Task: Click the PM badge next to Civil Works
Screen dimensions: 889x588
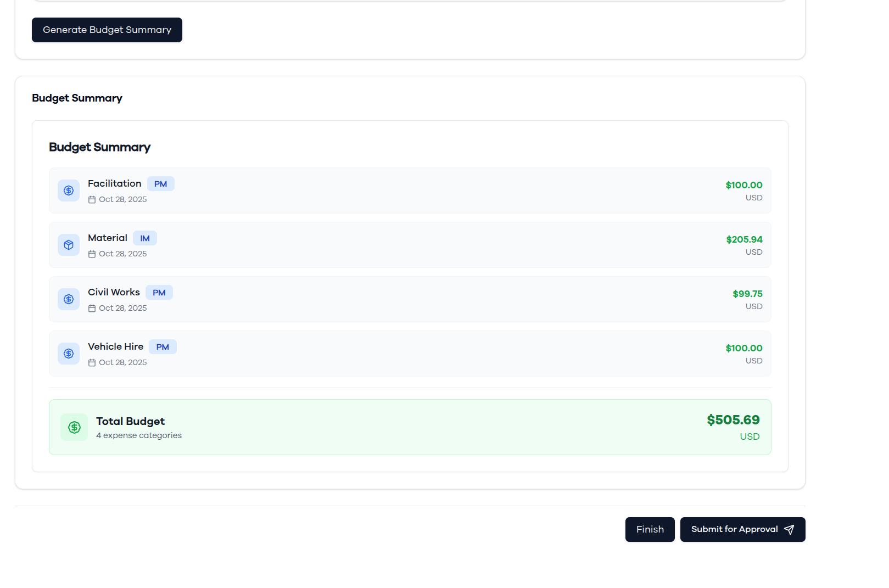Action: pos(159,293)
